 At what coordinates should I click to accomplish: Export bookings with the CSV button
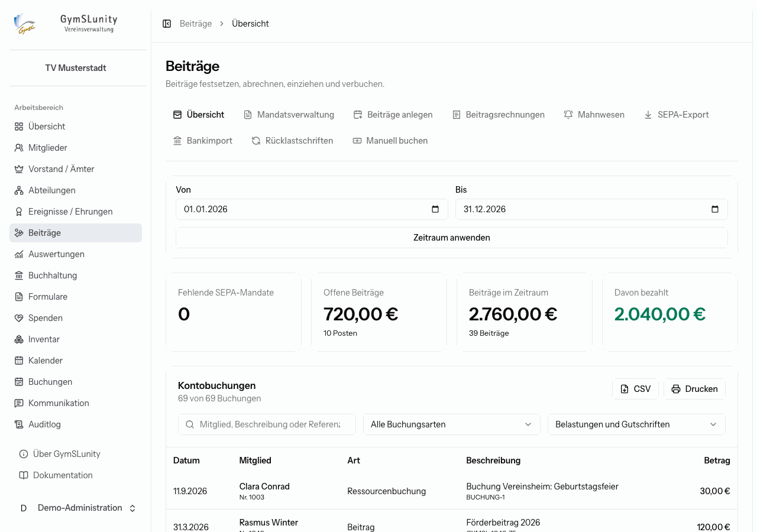(x=635, y=389)
